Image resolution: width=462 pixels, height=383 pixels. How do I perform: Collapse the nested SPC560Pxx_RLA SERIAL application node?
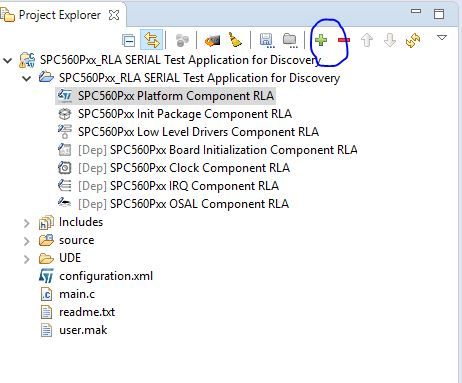tap(27, 79)
